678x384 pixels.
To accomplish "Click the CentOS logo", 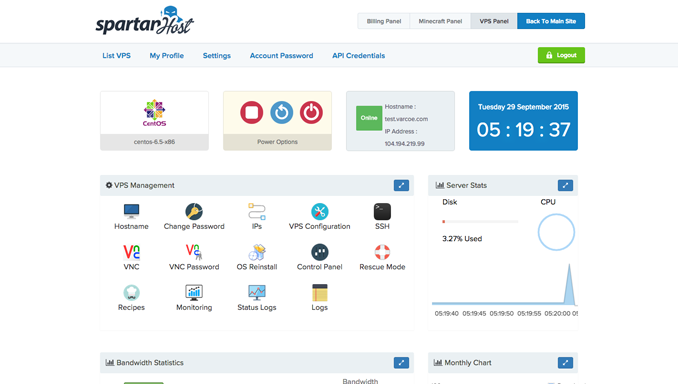I will coord(154,112).
